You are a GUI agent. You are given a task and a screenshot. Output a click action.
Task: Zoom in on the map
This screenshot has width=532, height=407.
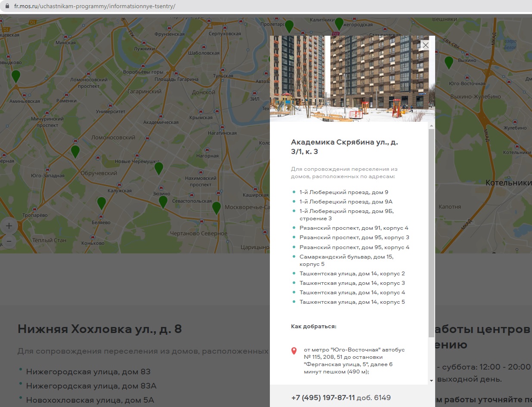[x=9, y=225]
